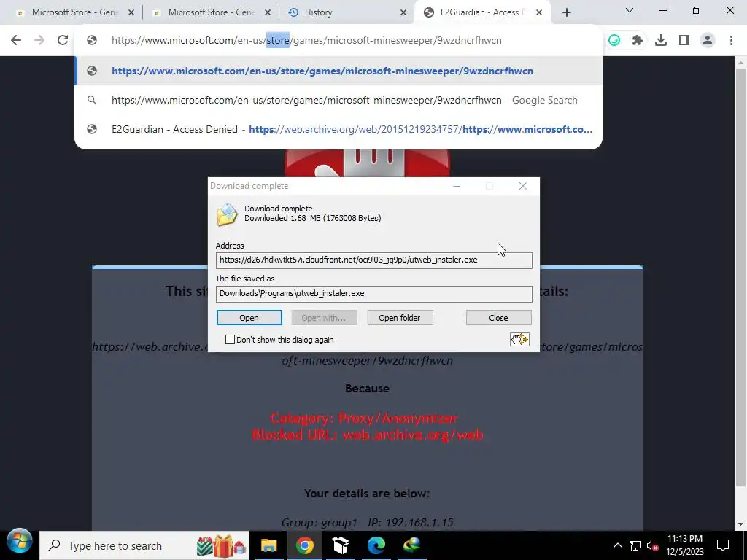Open a new tab with plus button

(x=566, y=12)
